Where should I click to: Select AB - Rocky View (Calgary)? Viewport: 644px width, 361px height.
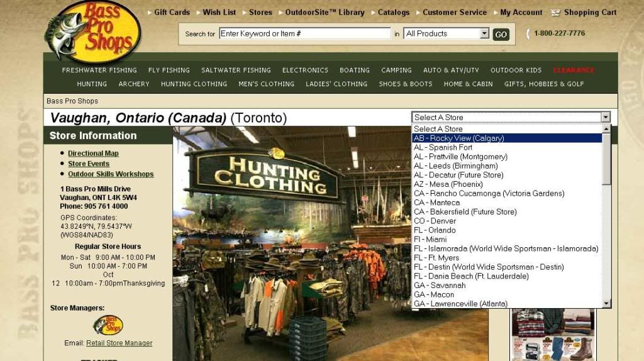click(x=507, y=138)
